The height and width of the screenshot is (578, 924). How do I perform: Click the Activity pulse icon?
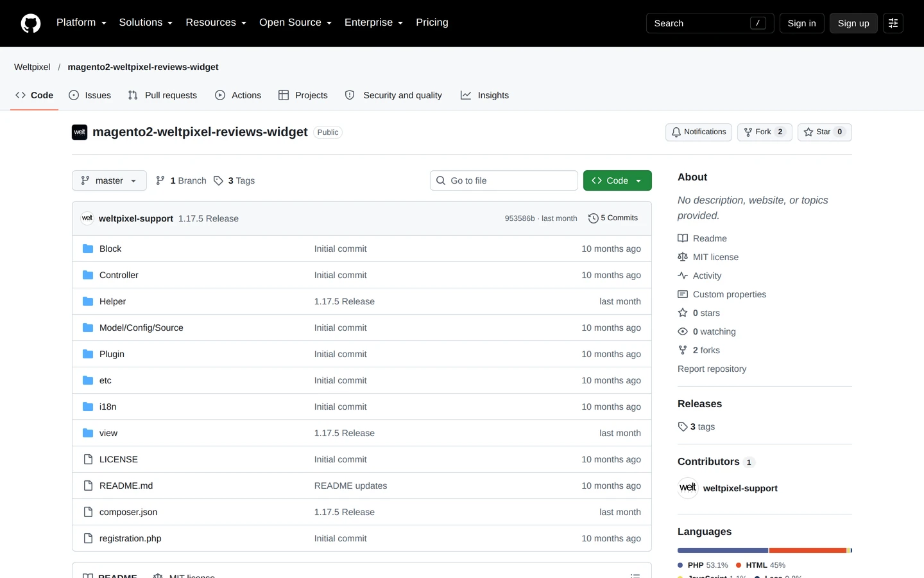[683, 276]
